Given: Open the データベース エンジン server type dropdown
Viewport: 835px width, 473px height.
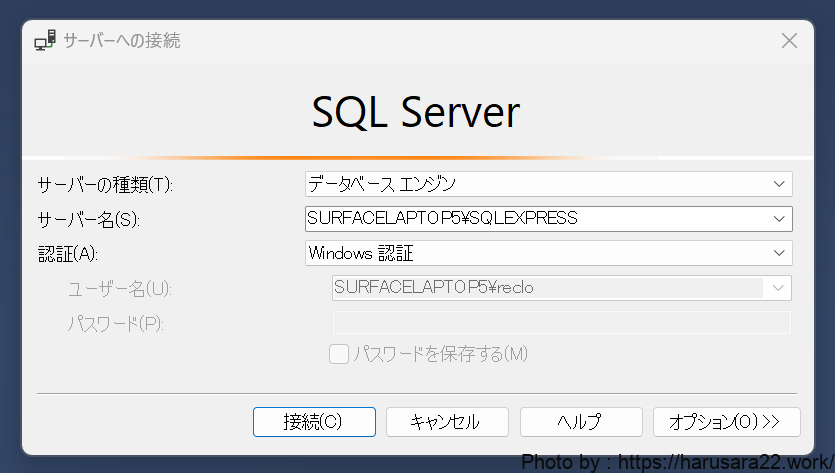Looking at the screenshot, I should tap(548, 184).
